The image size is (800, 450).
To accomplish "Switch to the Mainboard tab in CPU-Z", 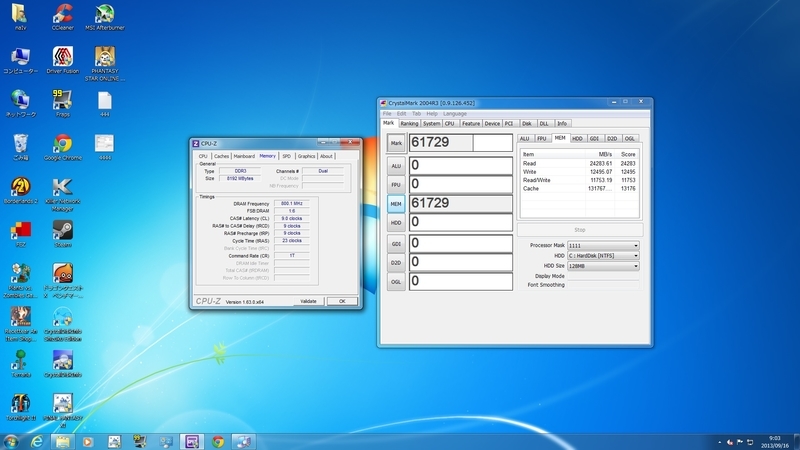I will coord(244,156).
